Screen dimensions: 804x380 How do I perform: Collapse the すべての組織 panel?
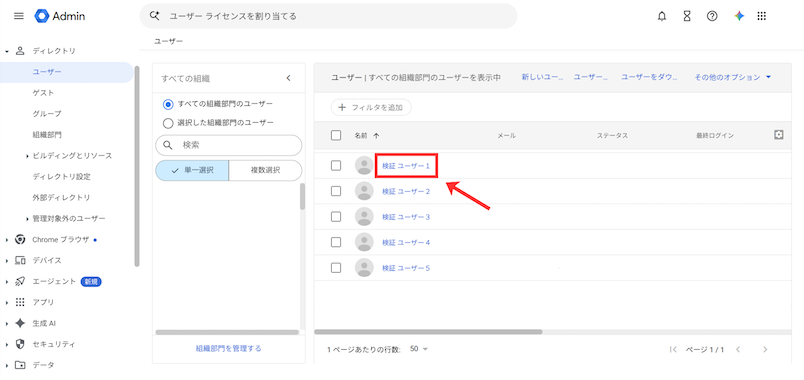pyautogui.click(x=288, y=78)
